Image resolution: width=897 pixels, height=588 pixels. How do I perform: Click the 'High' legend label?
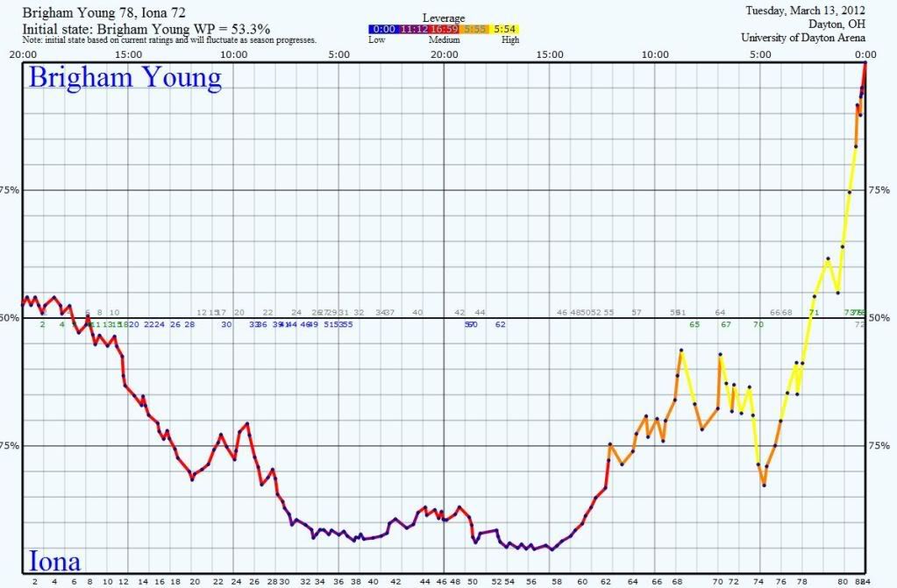tap(510, 40)
